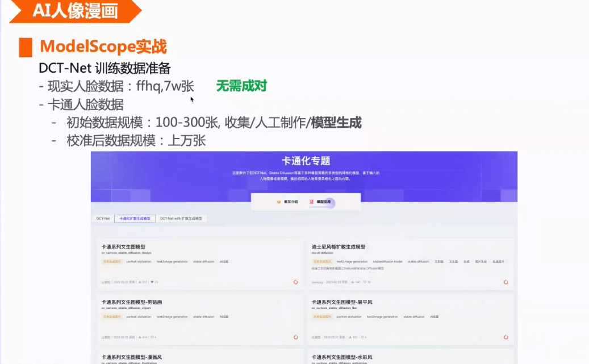Click the like icon on 扁平风 model card

pyautogui.click(x=364, y=338)
